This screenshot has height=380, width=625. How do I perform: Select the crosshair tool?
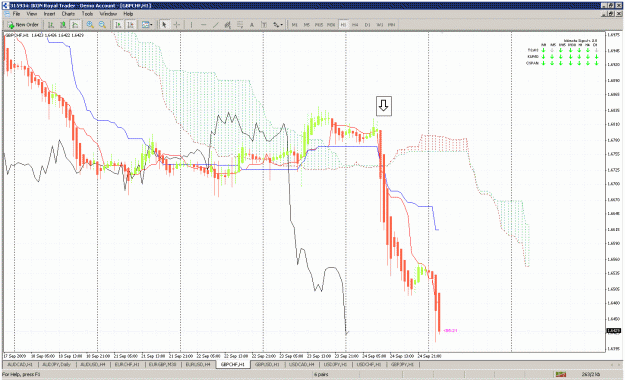(177, 25)
